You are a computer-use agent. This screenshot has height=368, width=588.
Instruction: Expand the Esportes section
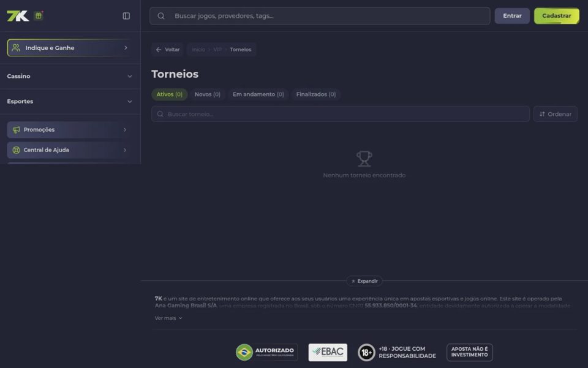(70, 101)
